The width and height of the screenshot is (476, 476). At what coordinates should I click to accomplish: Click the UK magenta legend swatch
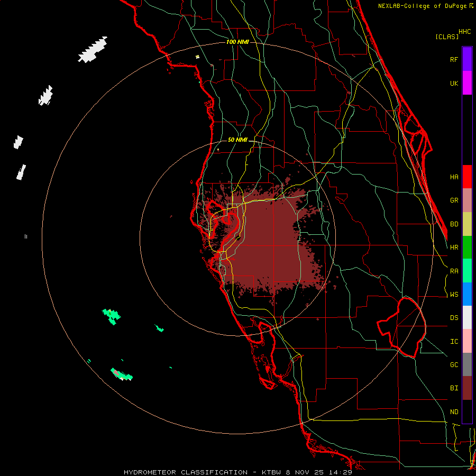(467, 83)
